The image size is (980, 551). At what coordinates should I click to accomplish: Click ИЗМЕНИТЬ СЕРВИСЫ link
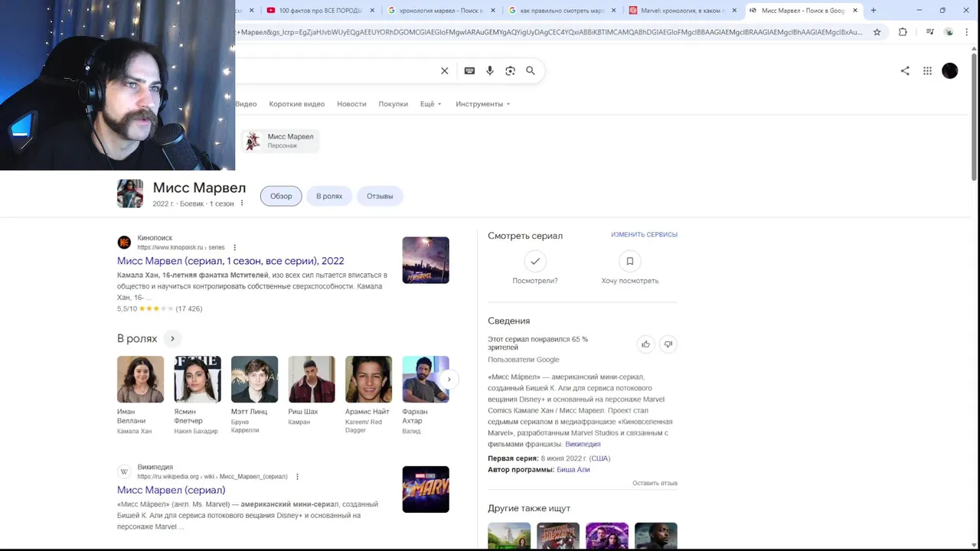(x=644, y=235)
